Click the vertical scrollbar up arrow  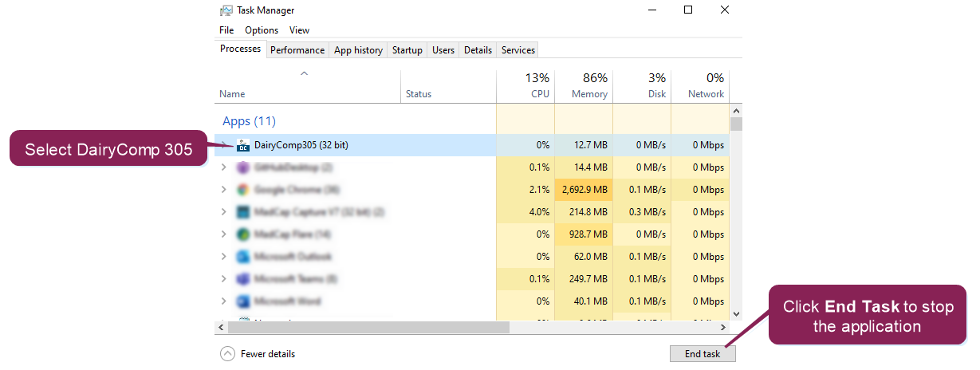(736, 111)
